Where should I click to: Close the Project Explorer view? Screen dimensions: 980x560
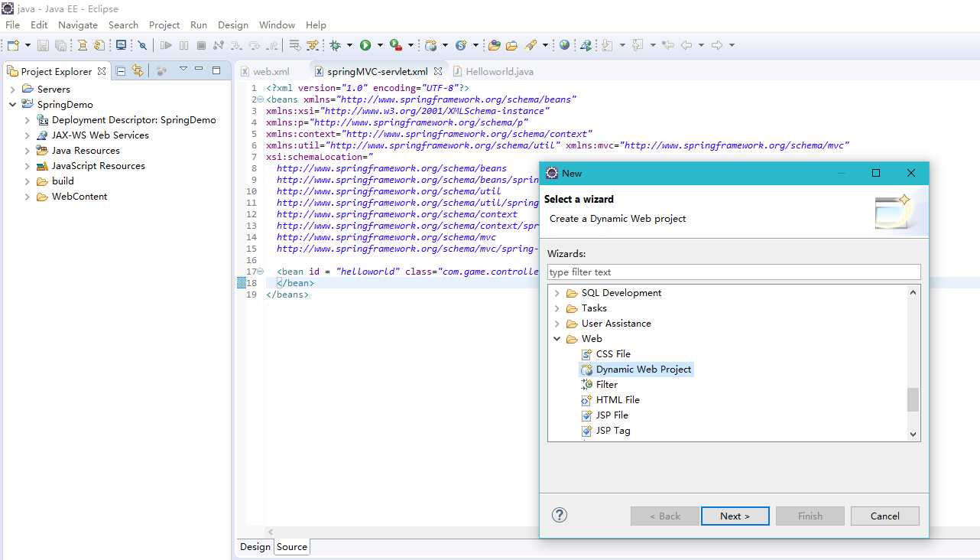point(102,71)
